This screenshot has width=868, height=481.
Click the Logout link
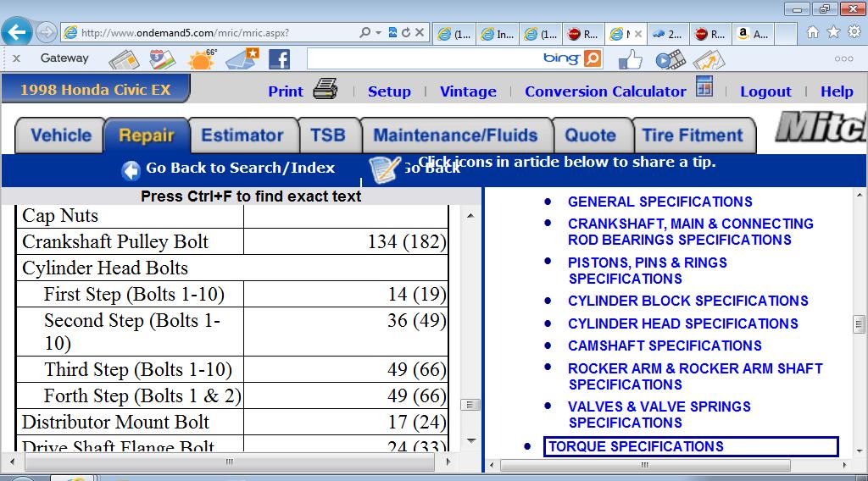(765, 91)
